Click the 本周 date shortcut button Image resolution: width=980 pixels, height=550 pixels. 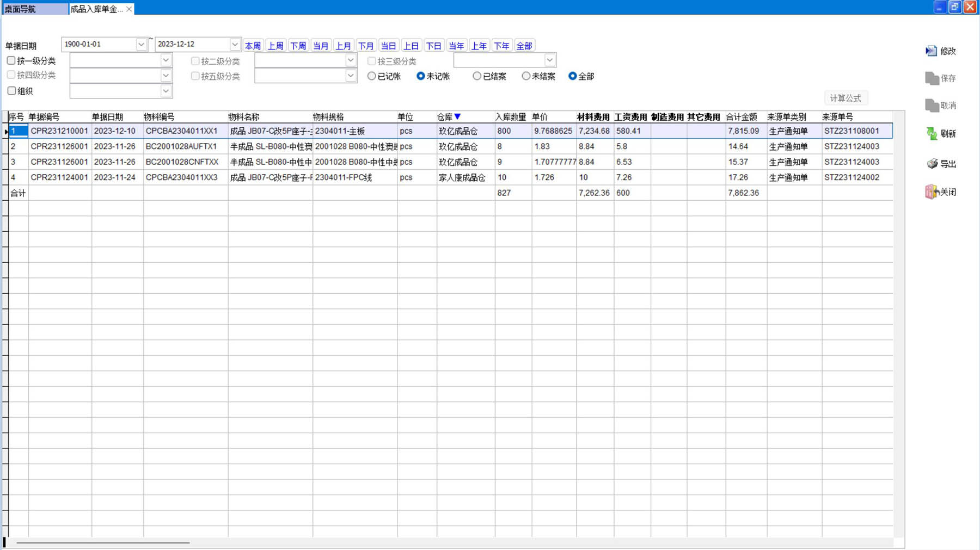[253, 46]
